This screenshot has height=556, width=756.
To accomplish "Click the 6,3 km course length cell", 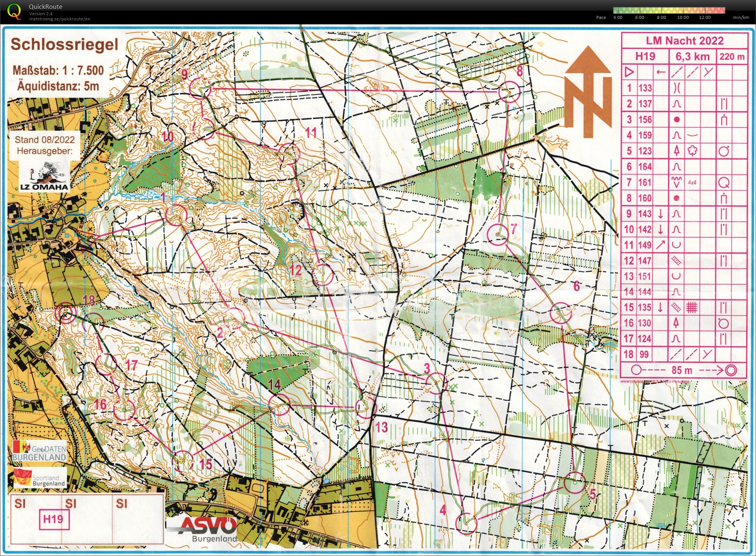I will (x=692, y=56).
